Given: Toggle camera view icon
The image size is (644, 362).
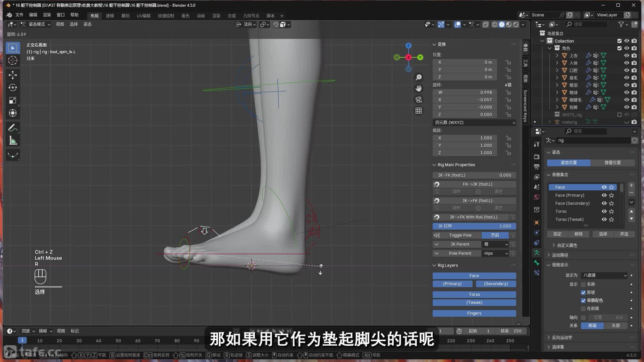Looking at the screenshot, I should [419, 100].
